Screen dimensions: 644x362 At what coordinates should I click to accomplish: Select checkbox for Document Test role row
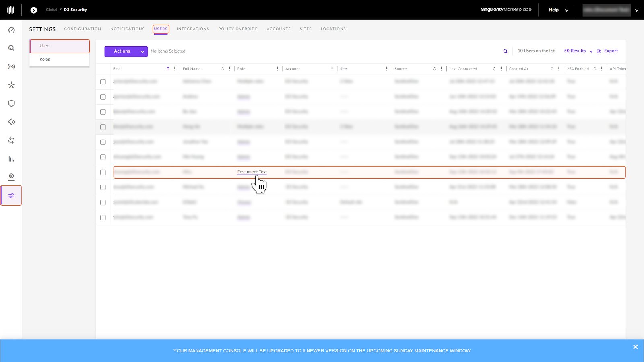pyautogui.click(x=103, y=172)
